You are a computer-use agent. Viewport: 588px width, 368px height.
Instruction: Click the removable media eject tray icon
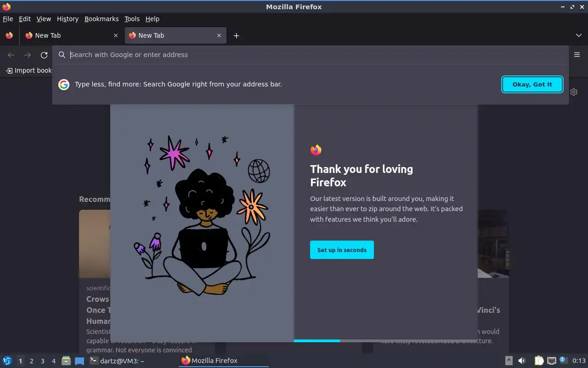(509, 361)
